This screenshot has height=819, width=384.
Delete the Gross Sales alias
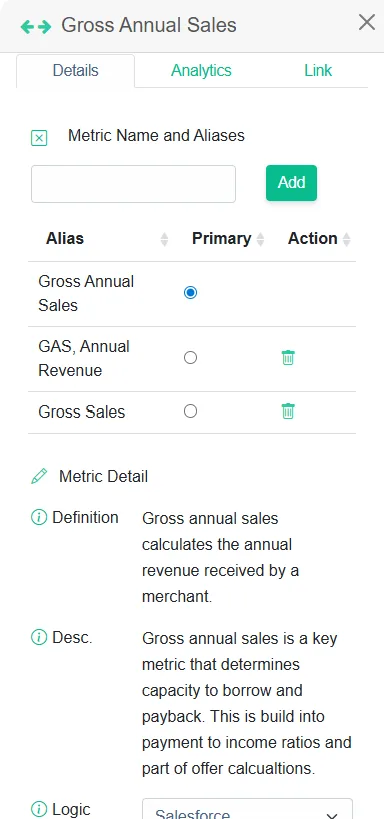point(288,412)
